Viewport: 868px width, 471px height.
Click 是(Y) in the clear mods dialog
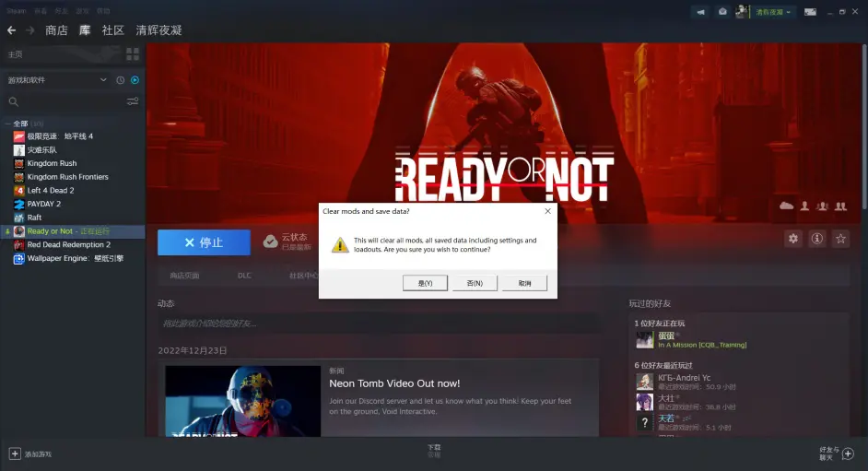click(x=425, y=283)
